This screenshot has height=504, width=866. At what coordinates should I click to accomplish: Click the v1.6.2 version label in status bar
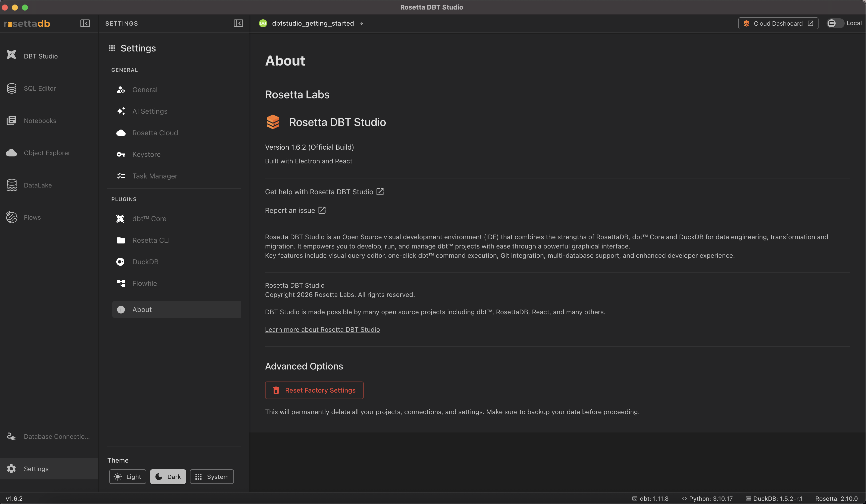(14, 498)
